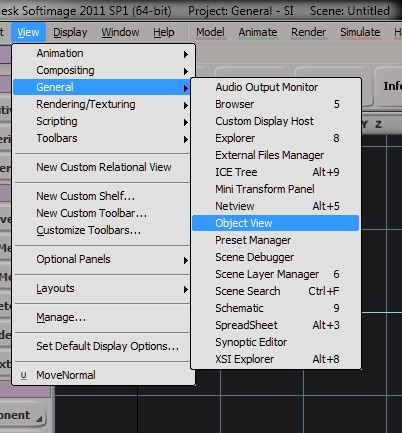Choose New Custom Shelf...
This screenshot has width=402, height=433.
pos(103,196)
